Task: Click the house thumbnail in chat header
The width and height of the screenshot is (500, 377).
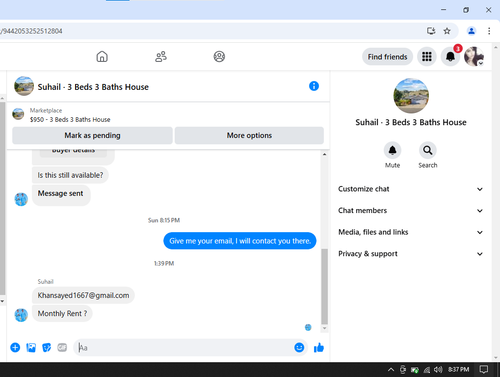Action: 24,86
